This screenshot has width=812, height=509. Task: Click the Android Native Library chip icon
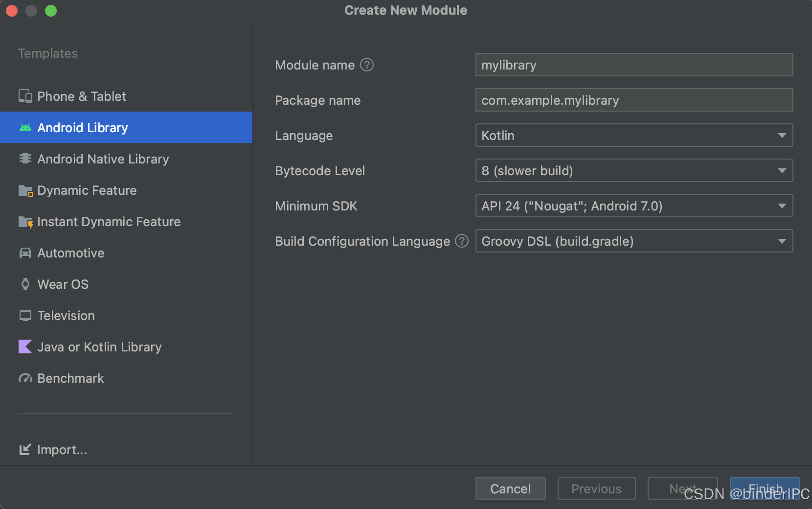pyautogui.click(x=25, y=158)
